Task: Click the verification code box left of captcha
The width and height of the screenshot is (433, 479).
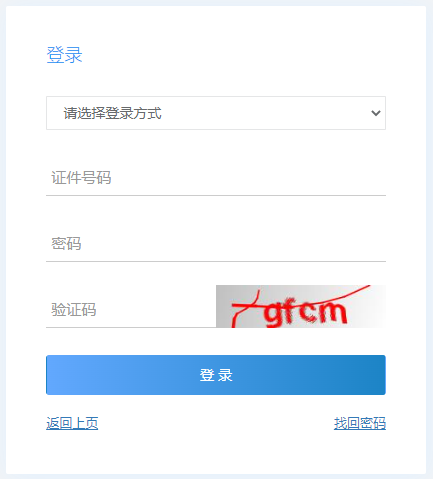Action: (131, 310)
